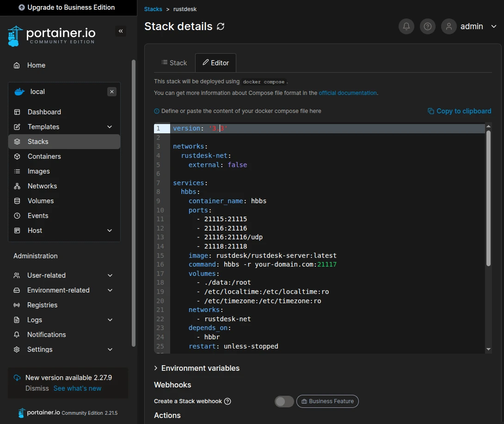The image size is (504, 424).
Task: Click See what's new link
Action: [78, 388]
